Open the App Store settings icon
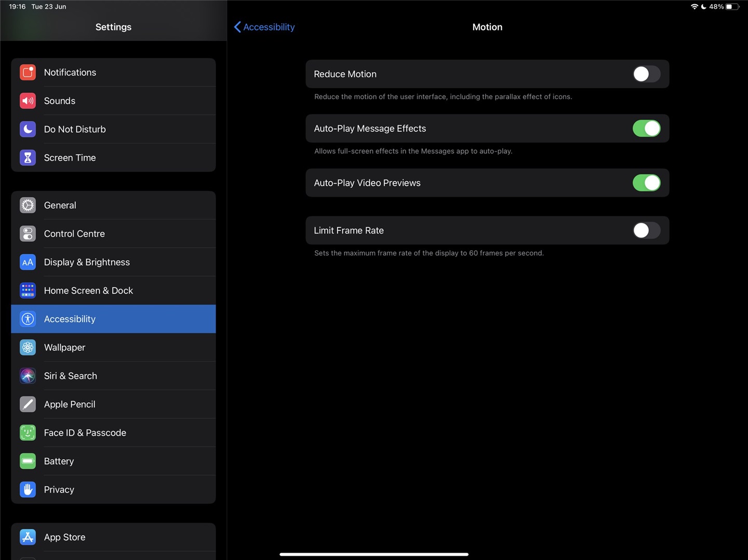The width and height of the screenshot is (748, 560). coord(28,537)
